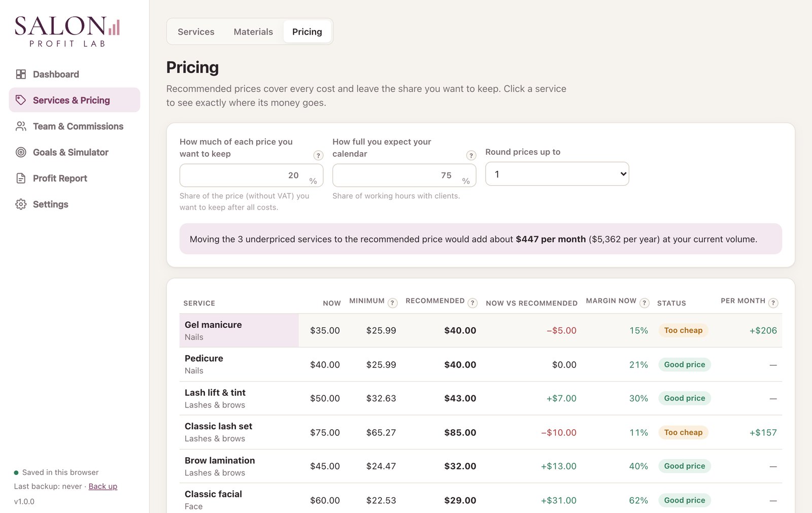Screen dimensions: 812x513
Task: Switch to the Materials tab
Action: [253, 31]
